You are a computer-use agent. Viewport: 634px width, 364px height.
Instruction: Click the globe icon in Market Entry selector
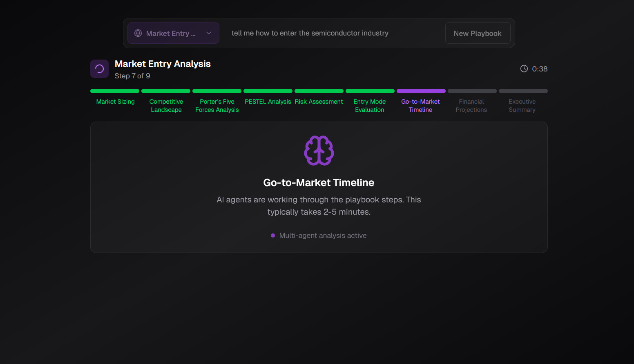coord(138,33)
